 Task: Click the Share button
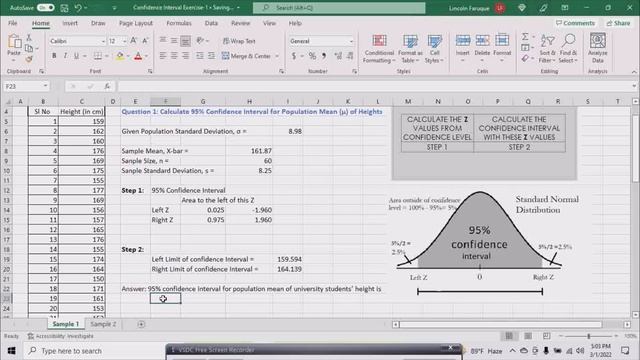[618, 23]
